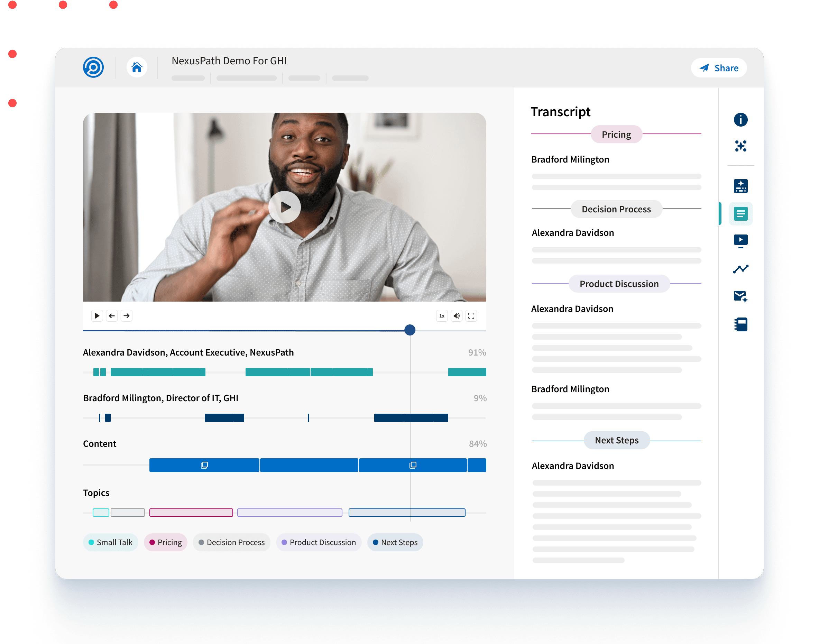Select the Pricing topic chip below the timeline
The width and height of the screenshot is (819, 644).
tap(166, 542)
